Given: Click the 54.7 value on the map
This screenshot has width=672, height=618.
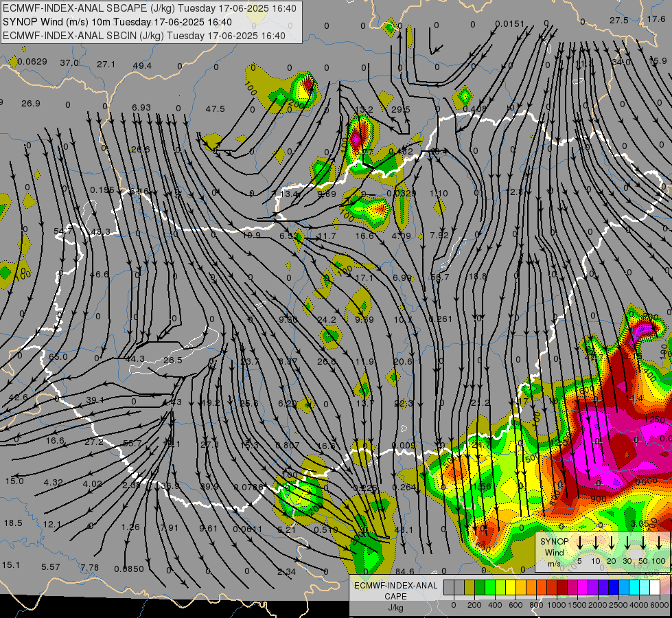Looking at the screenshot, I should [x=63, y=231].
